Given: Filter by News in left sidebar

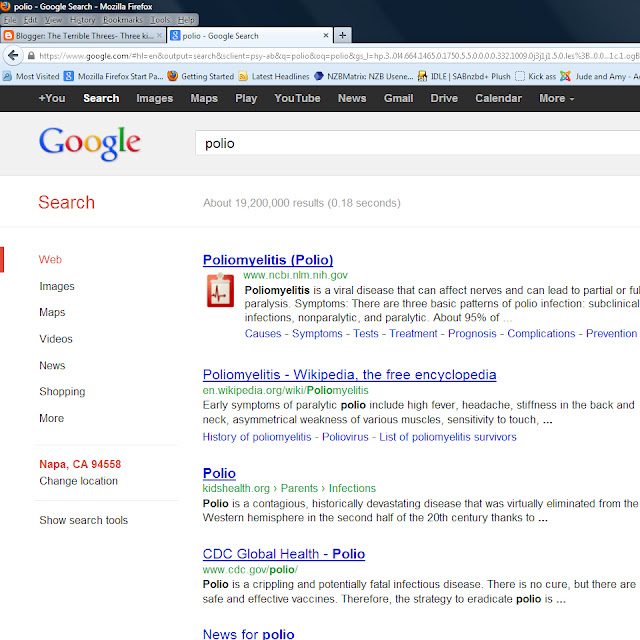Looking at the screenshot, I should (52, 365).
